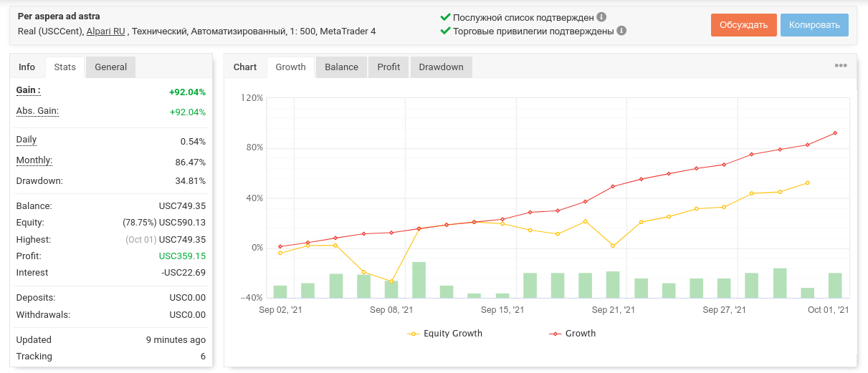Click equity value USC590.13
Viewport: 868px width, 373px height.
(182, 223)
